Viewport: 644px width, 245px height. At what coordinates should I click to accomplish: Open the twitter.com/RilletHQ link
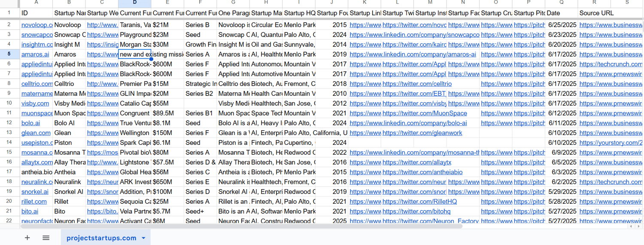pyautogui.click(x=419, y=202)
